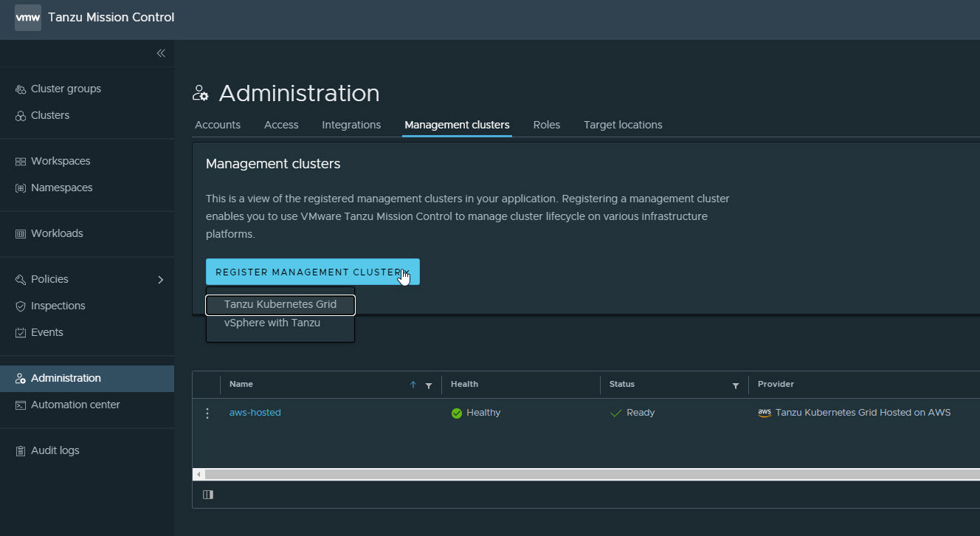The width and height of the screenshot is (980, 536).
Task: Toggle the column visibility picker below the table
Action: (208, 495)
